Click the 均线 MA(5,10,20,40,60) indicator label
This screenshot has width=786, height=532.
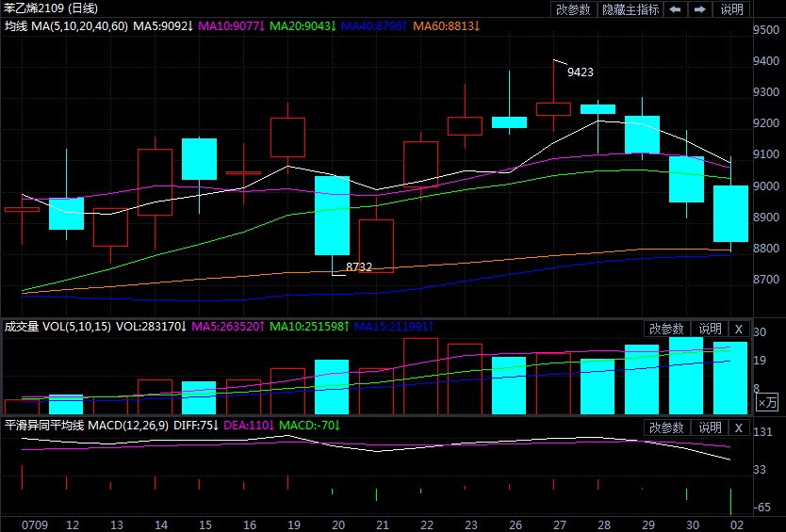click(x=64, y=25)
